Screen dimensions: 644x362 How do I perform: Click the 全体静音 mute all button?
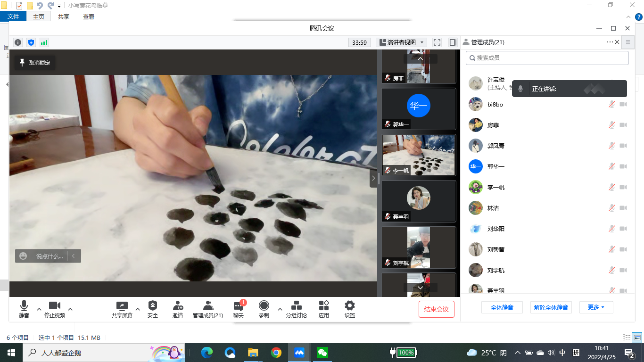(502, 307)
